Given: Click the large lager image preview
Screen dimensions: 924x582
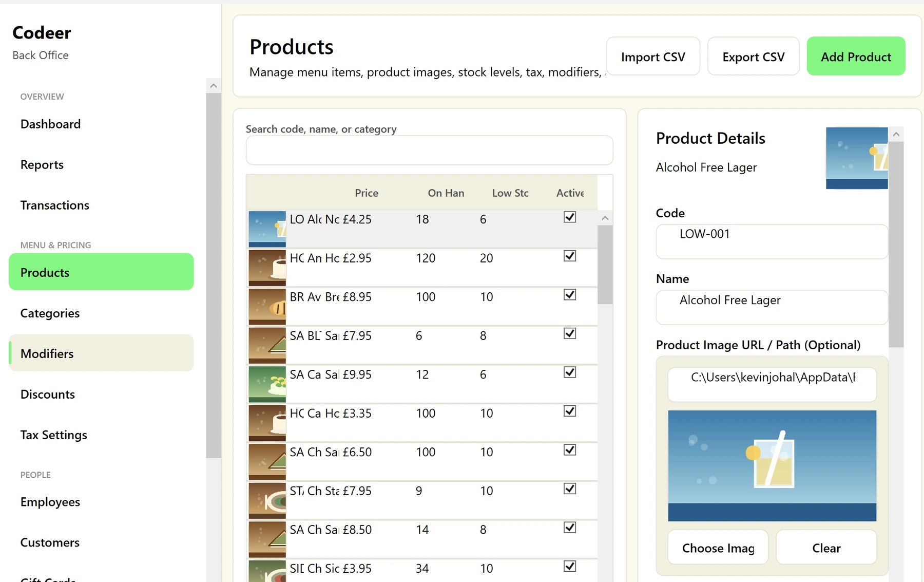Looking at the screenshot, I should point(772,466).
